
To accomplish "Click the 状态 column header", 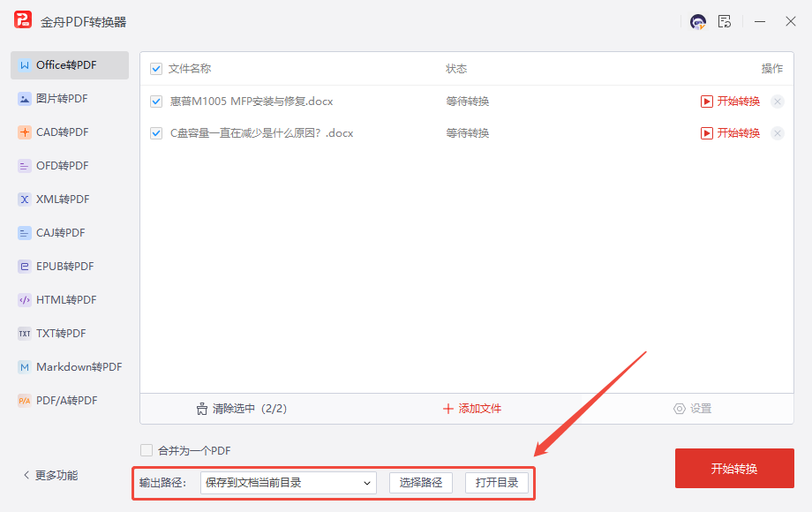I will coord(456,69).
